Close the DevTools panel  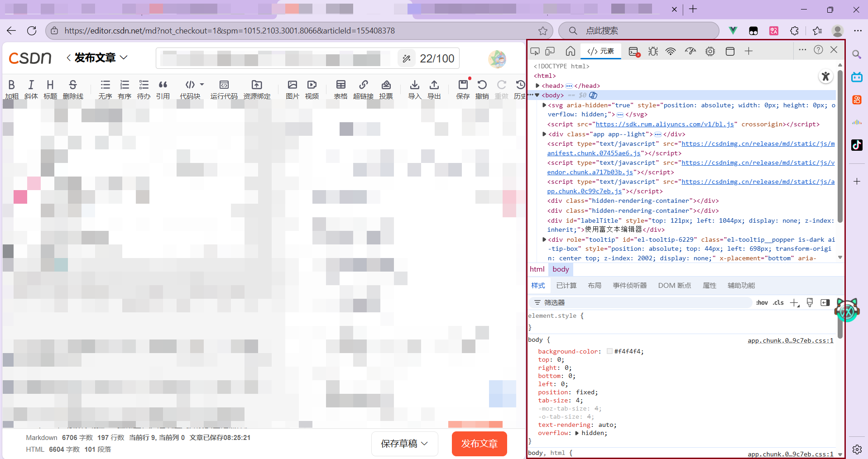tap(834, 50)
